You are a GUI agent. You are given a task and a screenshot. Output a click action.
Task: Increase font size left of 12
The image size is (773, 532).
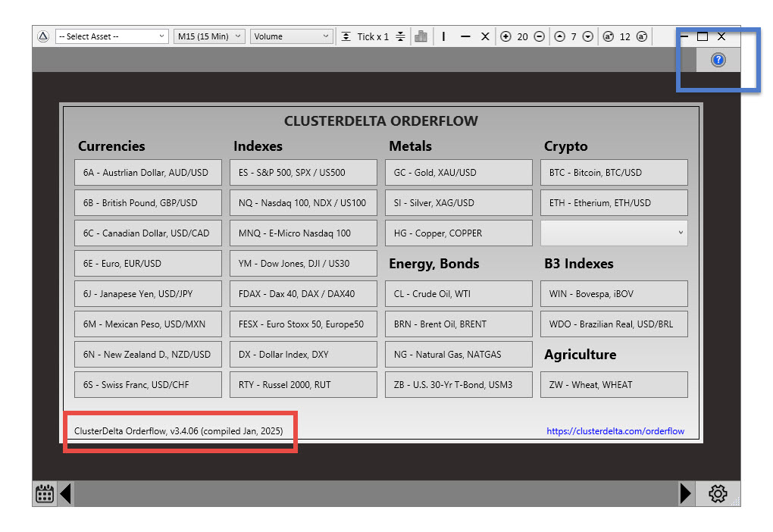click(608, 36)
